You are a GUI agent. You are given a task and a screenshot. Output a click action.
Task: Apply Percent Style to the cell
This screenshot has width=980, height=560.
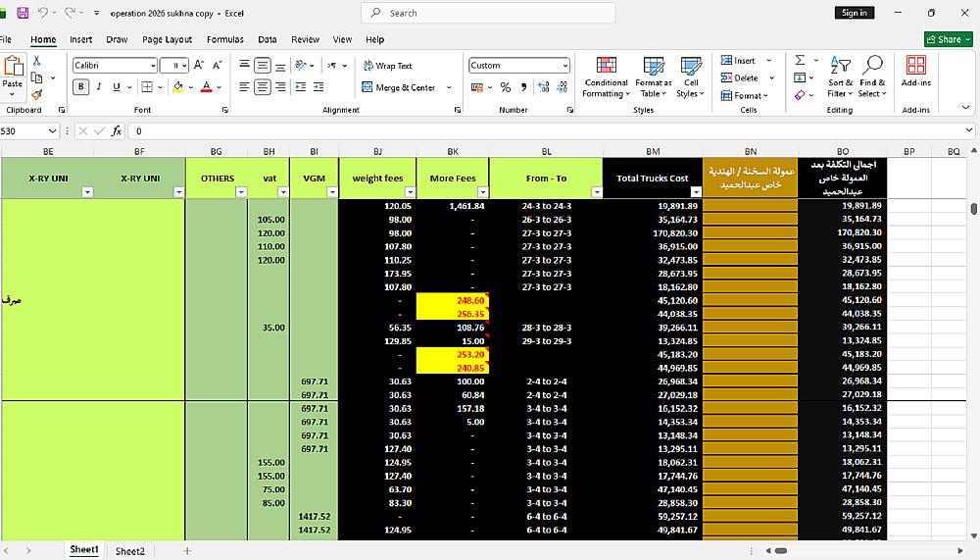tap(506, 87)
